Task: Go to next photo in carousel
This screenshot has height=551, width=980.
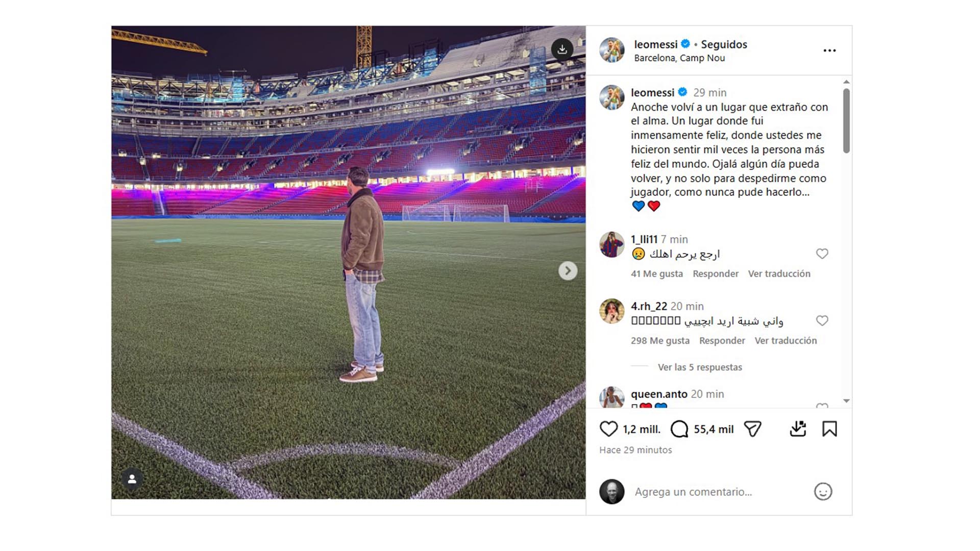Action: pos(568,270)
